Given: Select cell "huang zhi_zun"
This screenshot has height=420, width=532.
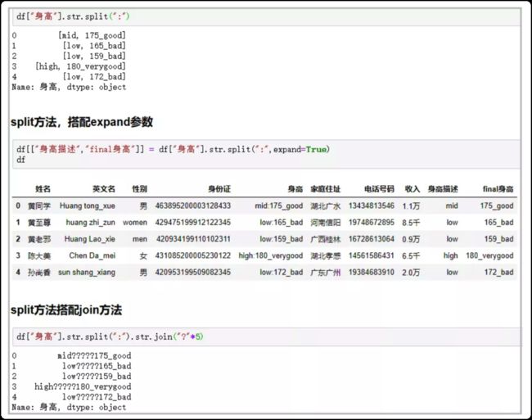Looking at the screenshot, I should [x=90, y=223].
